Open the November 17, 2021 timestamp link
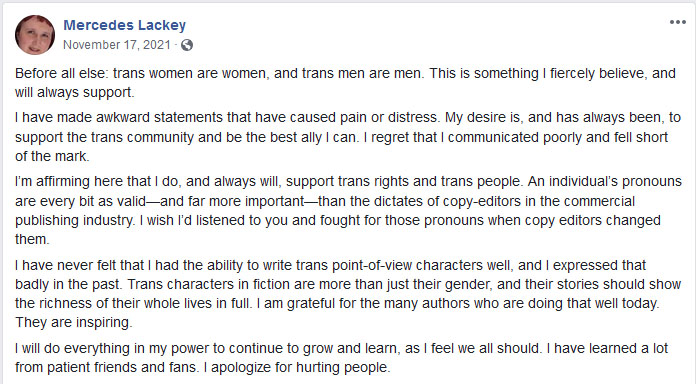Viewport: 696px width, 384px height. 117,45
